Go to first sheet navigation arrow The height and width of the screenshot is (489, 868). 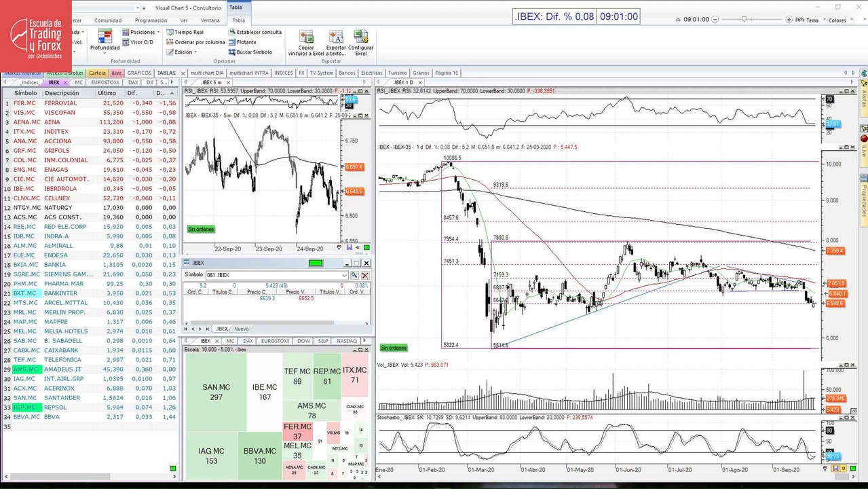186,329
